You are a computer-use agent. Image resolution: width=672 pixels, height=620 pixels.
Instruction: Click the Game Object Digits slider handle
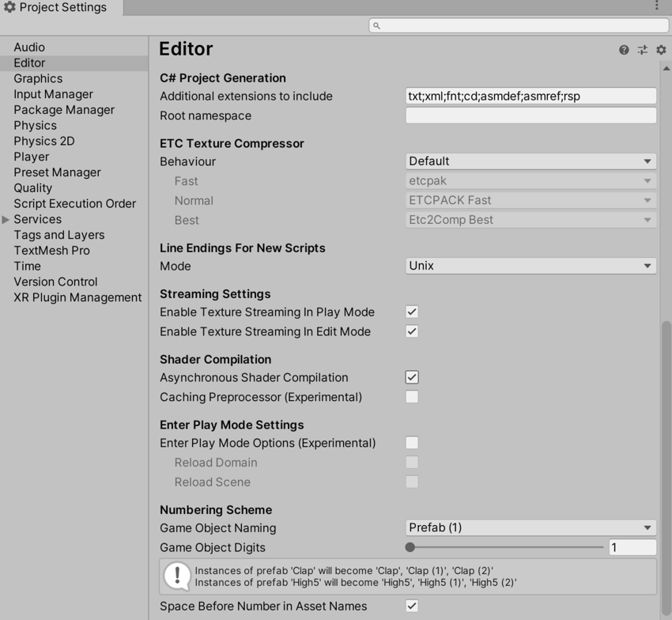point(410,546)
